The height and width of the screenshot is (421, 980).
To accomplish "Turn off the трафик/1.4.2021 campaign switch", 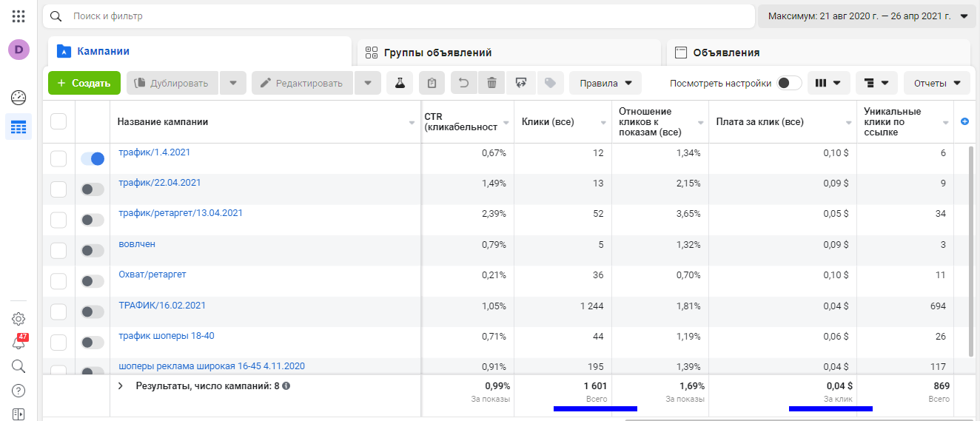I will 93,158.
